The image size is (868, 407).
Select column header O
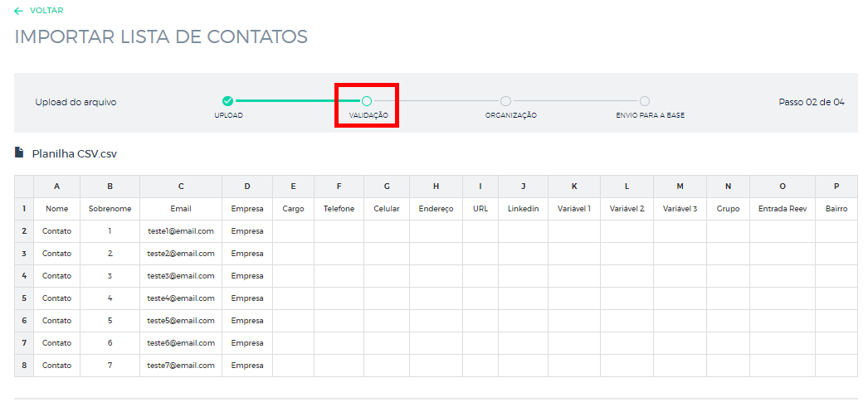(x=783, y=187)
